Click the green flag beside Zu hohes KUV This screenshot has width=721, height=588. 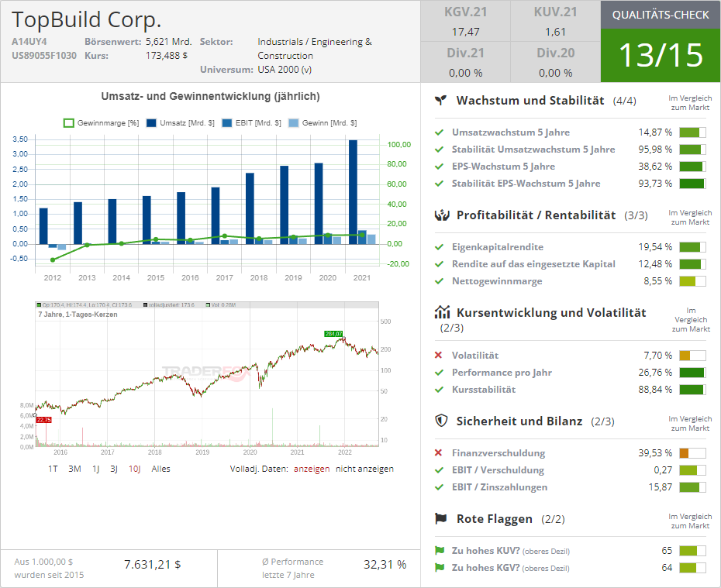click(x=440, y=551)
